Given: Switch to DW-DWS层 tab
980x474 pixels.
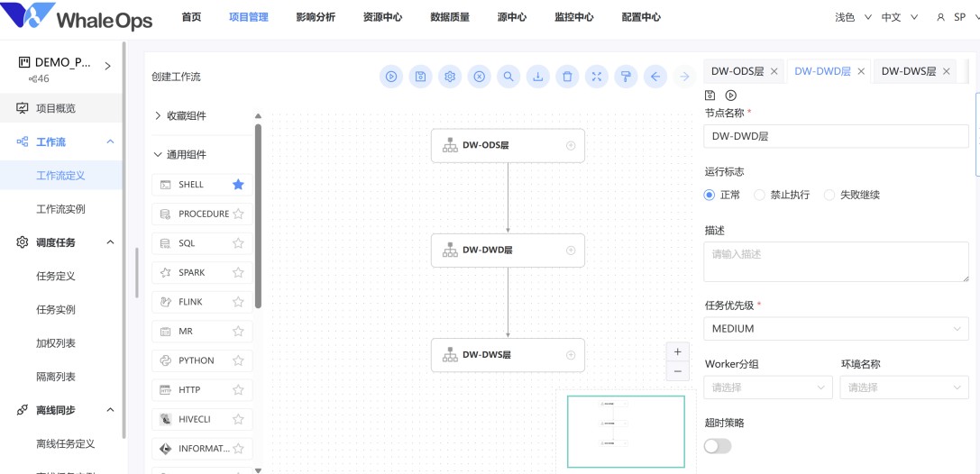Looking at the screenshot, I should [909, 71].
